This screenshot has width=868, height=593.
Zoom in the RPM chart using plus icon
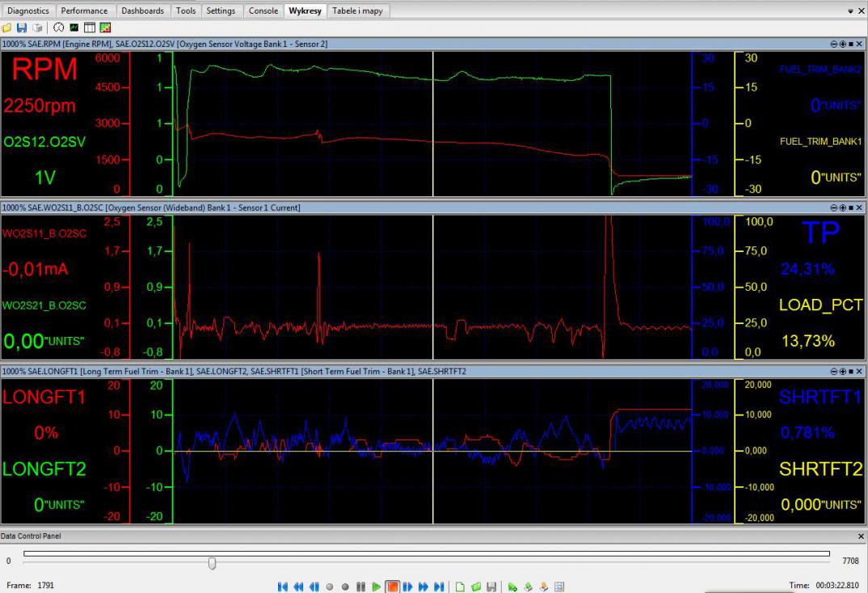click(842, 44)
